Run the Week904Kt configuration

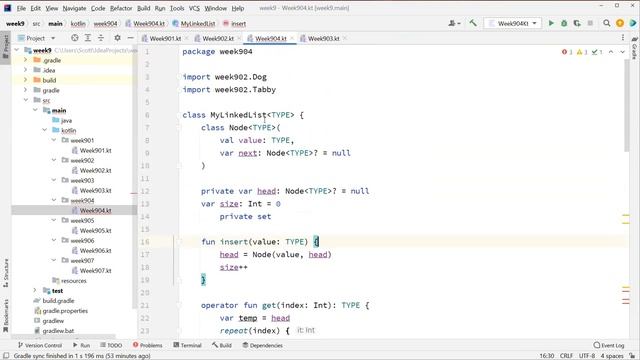pyautogui.click(x=551, y=23)
